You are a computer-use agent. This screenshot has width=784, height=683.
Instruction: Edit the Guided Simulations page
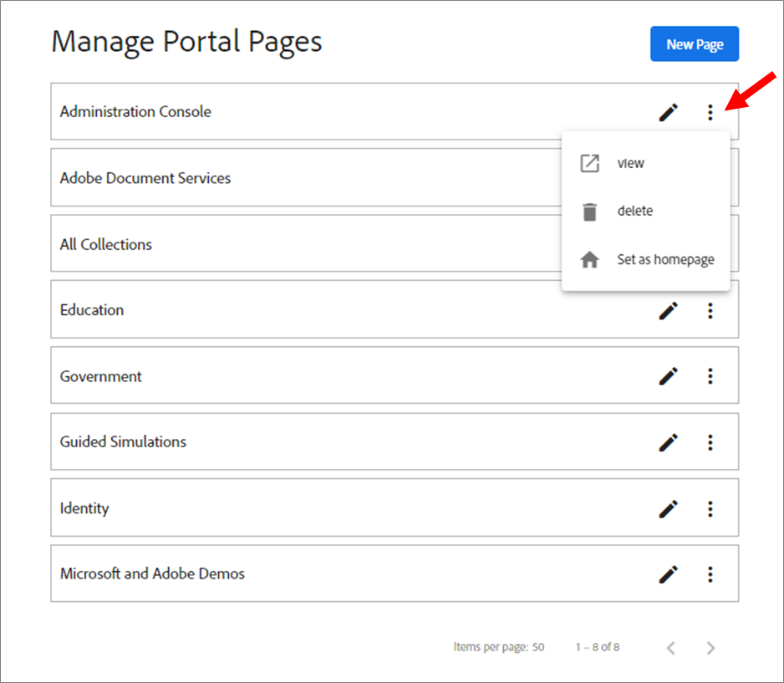(x=669, y=442)
